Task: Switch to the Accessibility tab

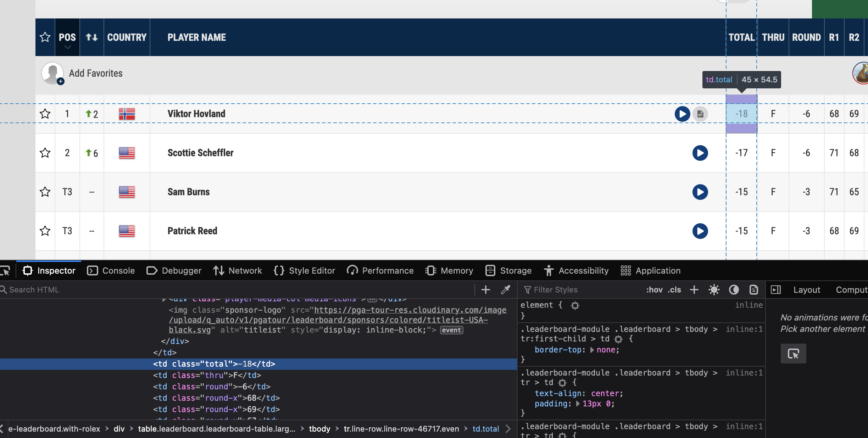Action: 576,271
